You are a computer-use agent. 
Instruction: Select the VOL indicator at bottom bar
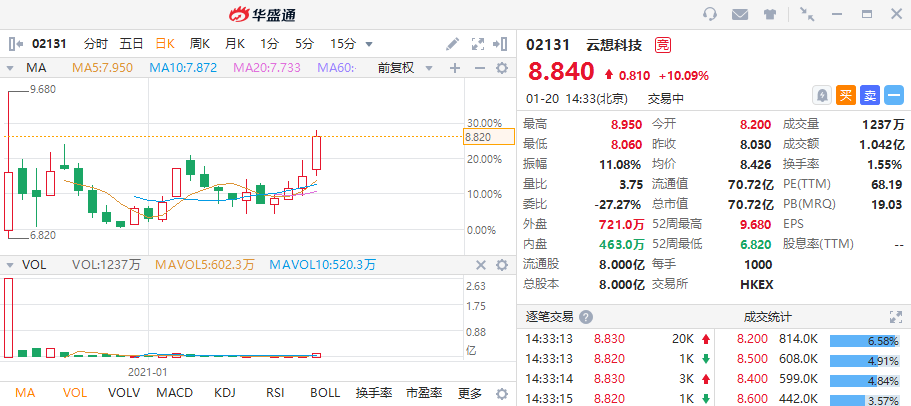click(x=75, y=393)
